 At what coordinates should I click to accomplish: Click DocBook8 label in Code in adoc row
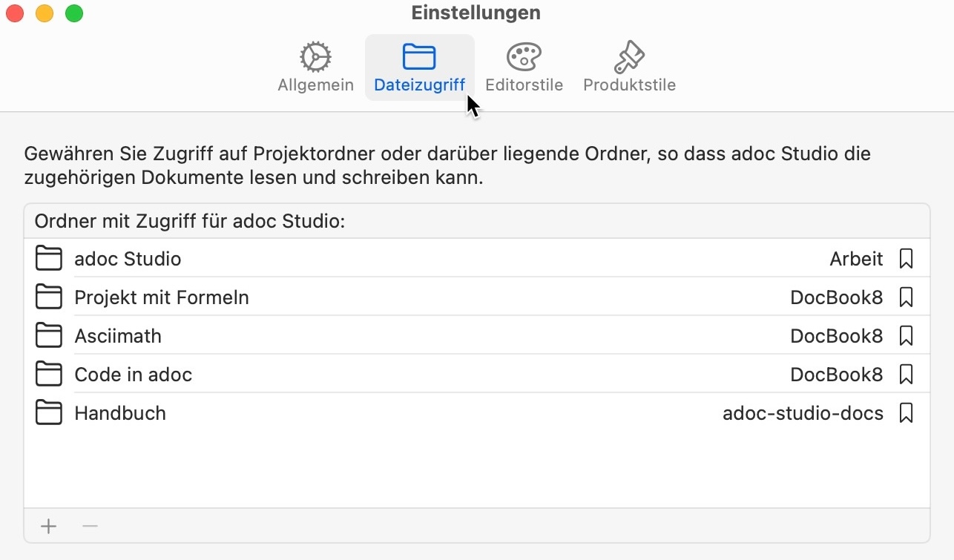837,375
